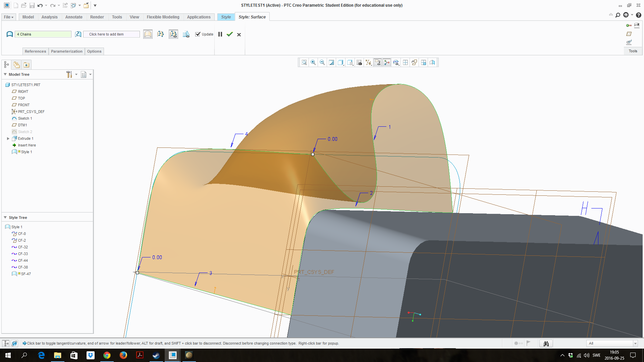Open the Options panel tab
The height and width of the screenshot is (362, 644).
pos(94,51)
